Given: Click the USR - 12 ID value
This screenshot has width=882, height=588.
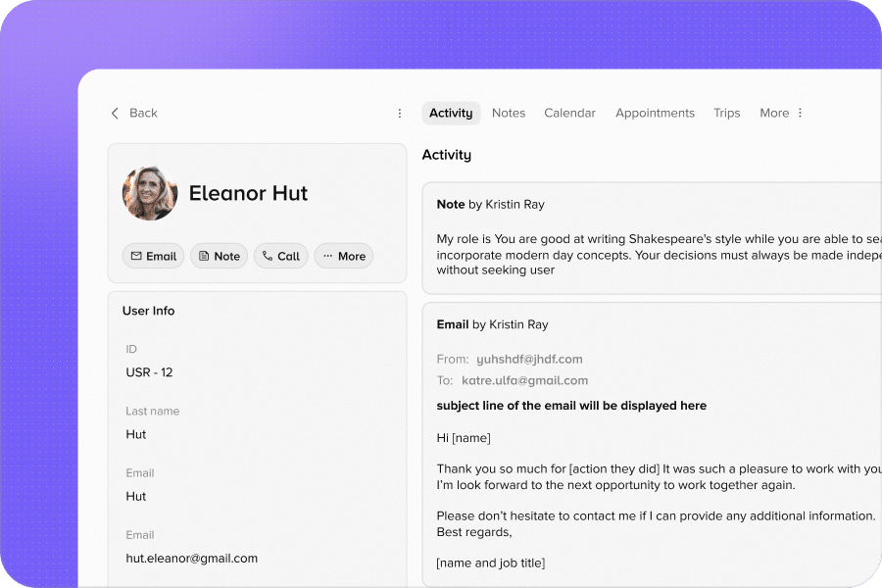Looking at the screenshot, I should coord(150,372).
